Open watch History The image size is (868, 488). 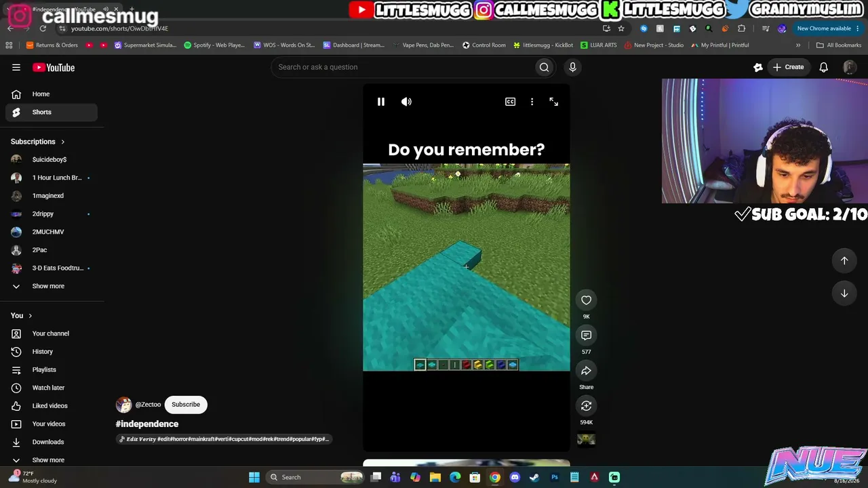pos(52,352)
